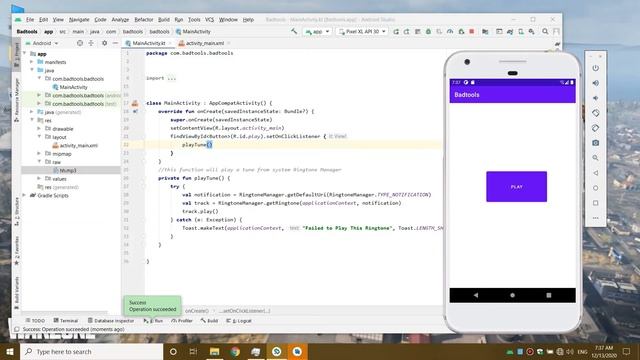The image size is (640, 360).
Task: Expand the manifests folder
Action: 32,62
